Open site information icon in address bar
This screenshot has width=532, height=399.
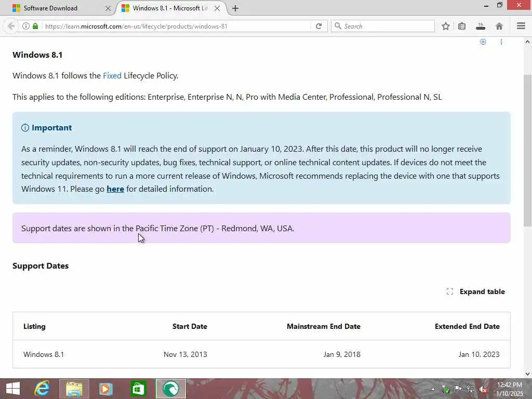coord(26,26)
